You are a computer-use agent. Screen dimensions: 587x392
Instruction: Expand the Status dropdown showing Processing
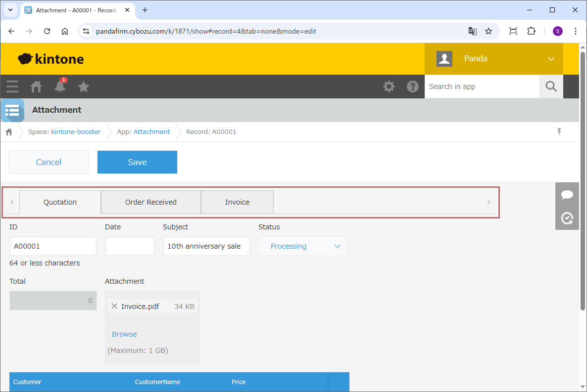coord(302,246)
